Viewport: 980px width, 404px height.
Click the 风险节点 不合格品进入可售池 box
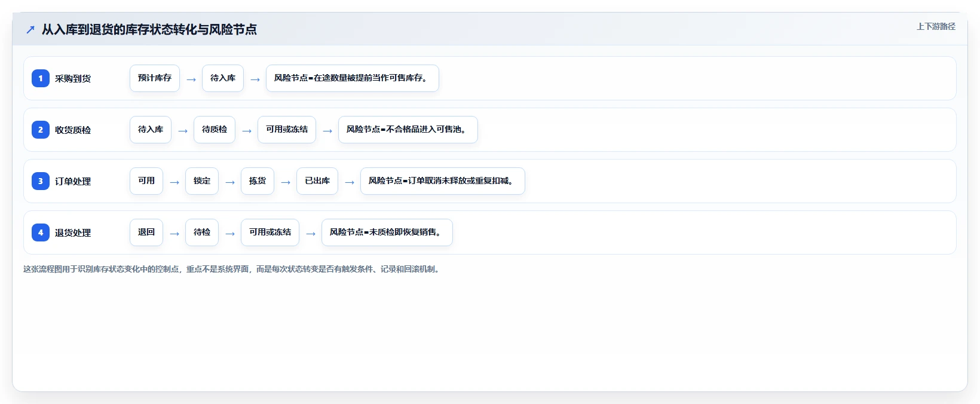tap(408, 130)
